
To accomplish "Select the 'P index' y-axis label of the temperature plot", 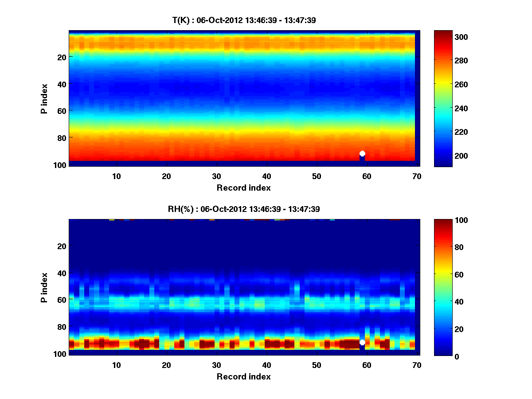I will click(x=44, y=98).
